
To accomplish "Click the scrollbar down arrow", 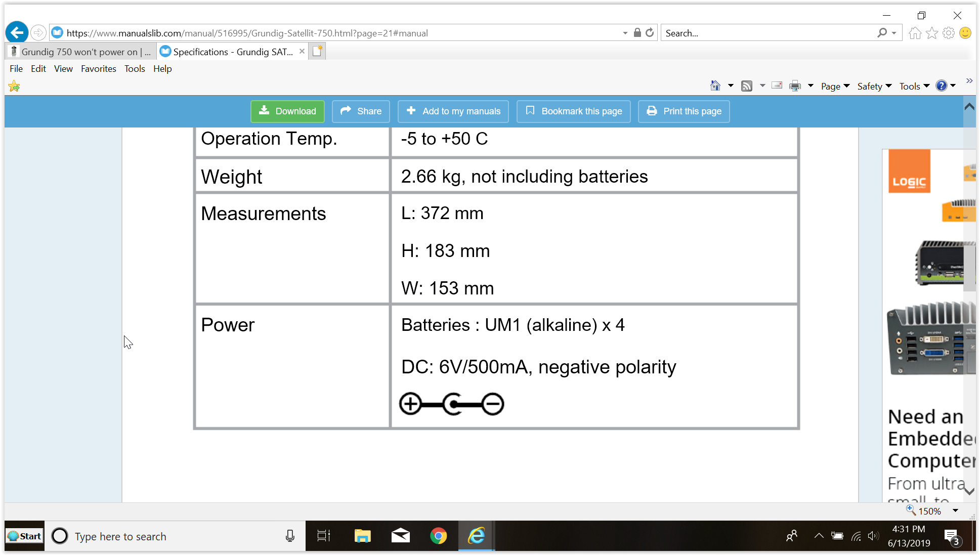I will [969, 491].
